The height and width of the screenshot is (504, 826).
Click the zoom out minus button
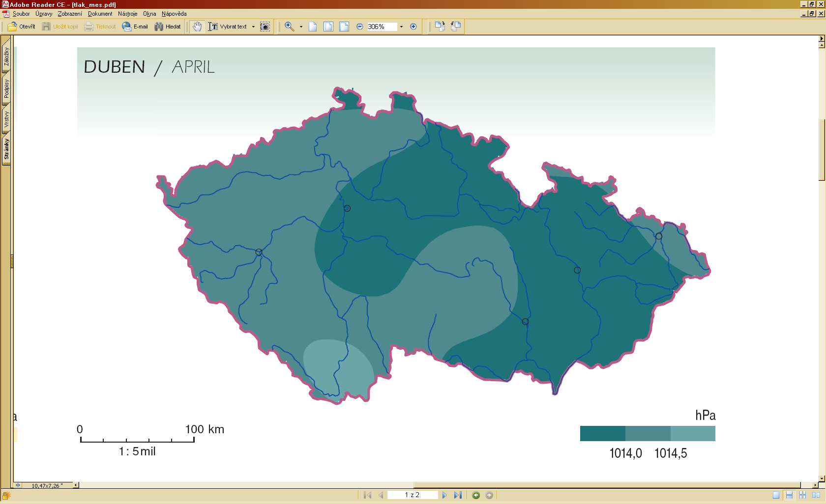pyautogui.click(x=360, y=27)
